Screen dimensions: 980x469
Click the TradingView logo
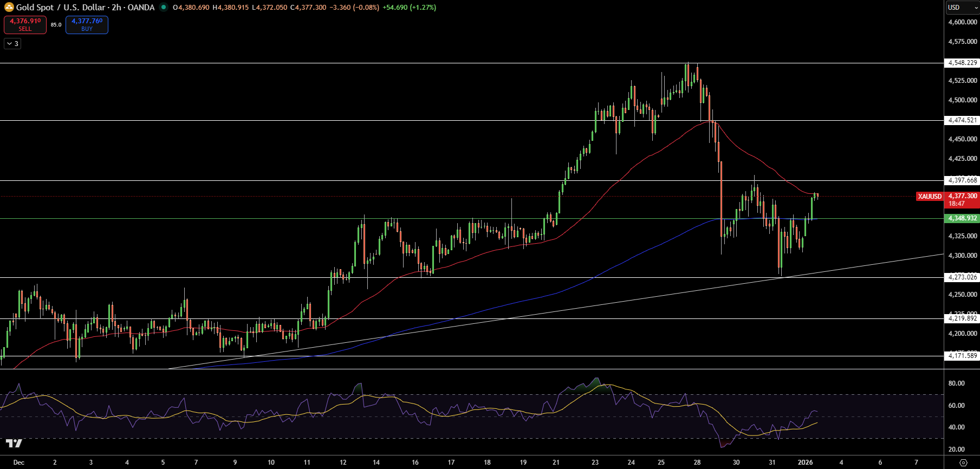14,444
